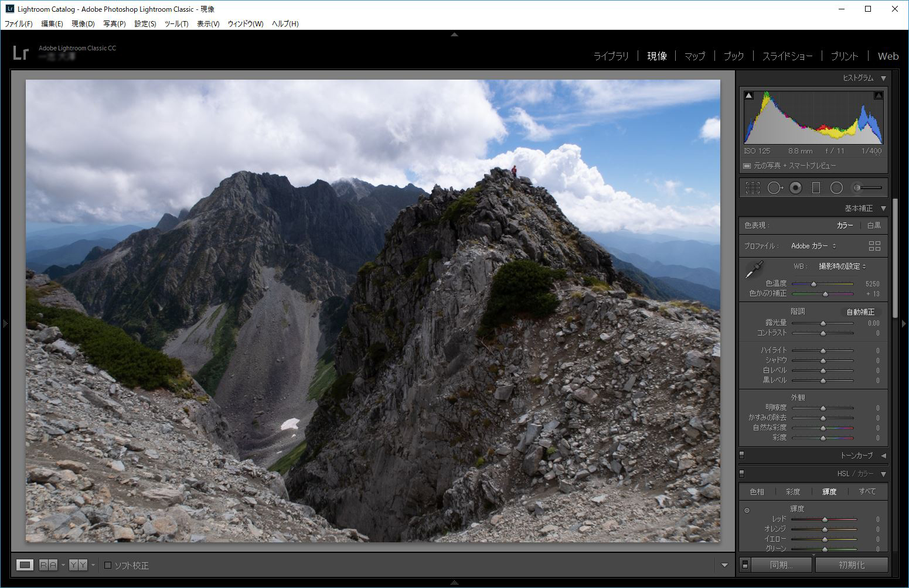Click the mountain photo in the preview
This screenshot has height=588, width=909.
pos(373,311)
